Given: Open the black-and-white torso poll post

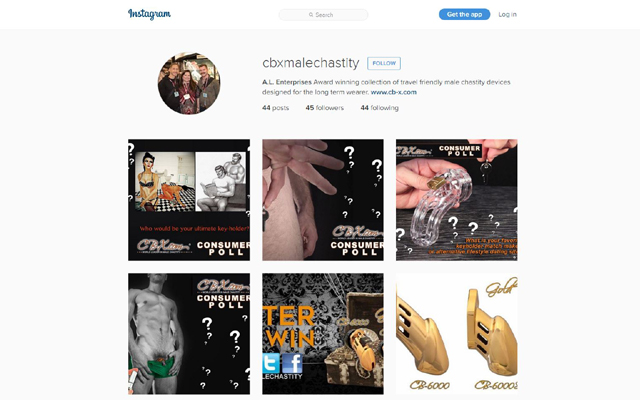Looking at the screenshot, I should 189,334.
